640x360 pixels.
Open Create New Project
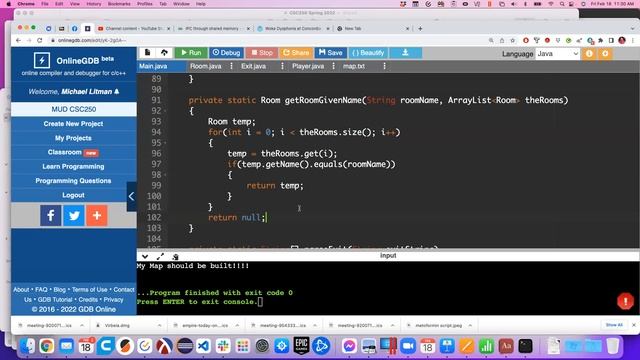pyautogui.click(x=73, y=124)
